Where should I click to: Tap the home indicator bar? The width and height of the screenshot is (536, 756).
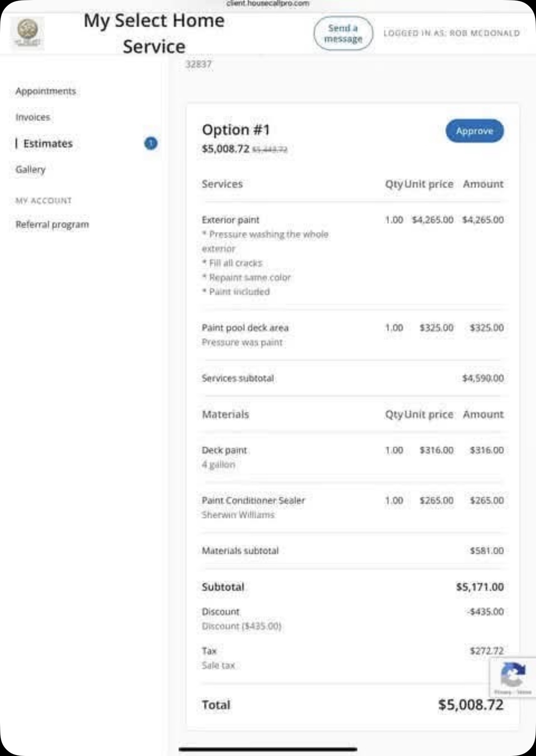coord(268,749)
